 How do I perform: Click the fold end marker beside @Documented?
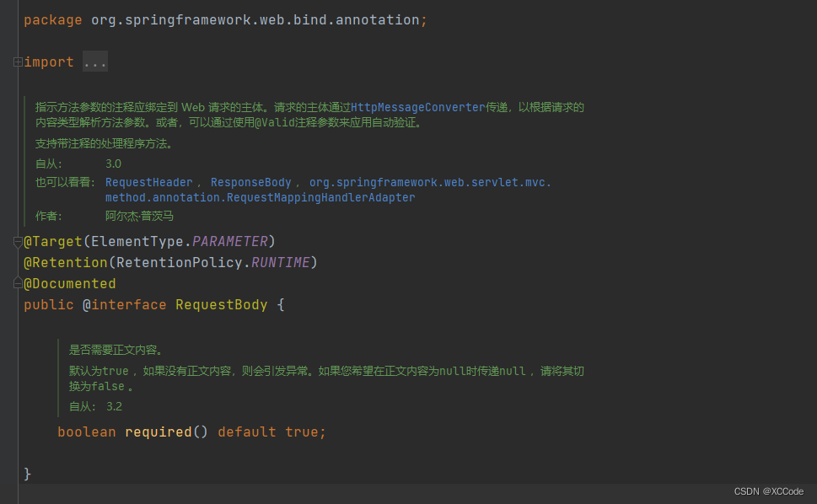tap(18, 284)
